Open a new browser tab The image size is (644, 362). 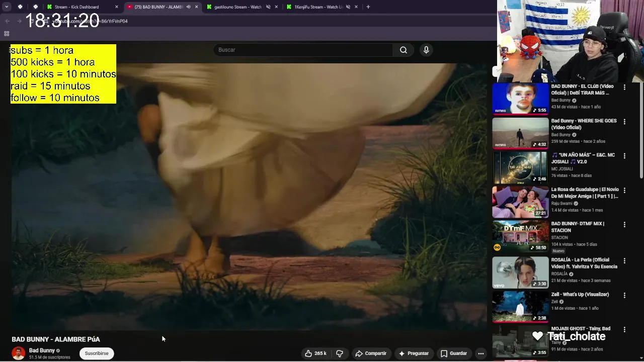point(368,7)
